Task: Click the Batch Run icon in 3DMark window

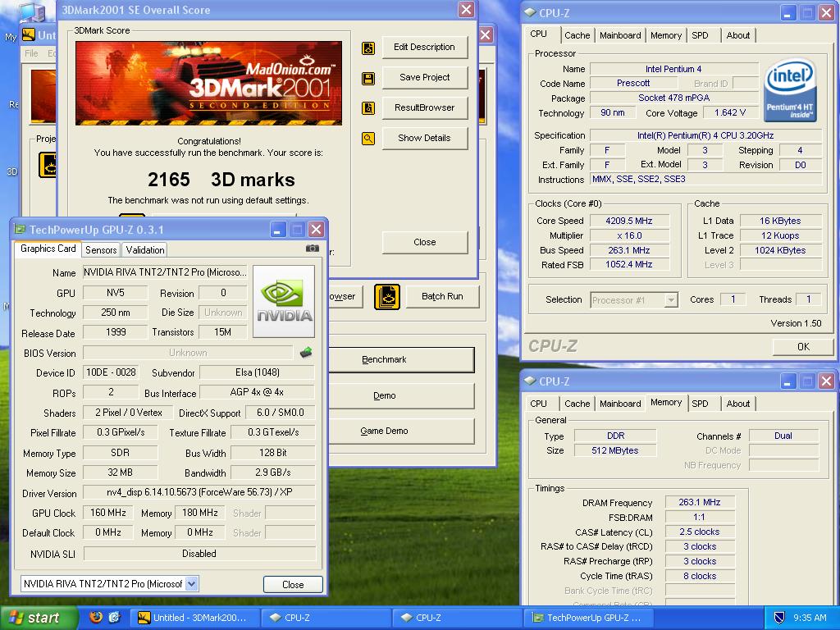Action: pos(387,297)
